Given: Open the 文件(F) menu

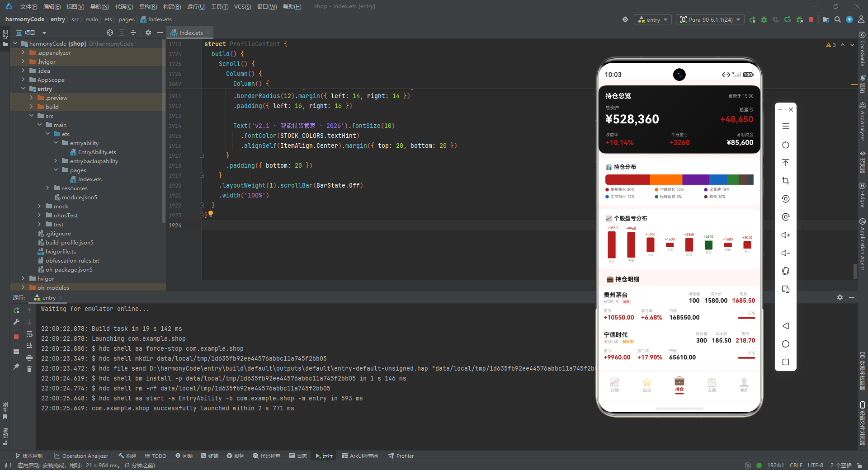Looking at the screenshot, I should pos(28,6).
